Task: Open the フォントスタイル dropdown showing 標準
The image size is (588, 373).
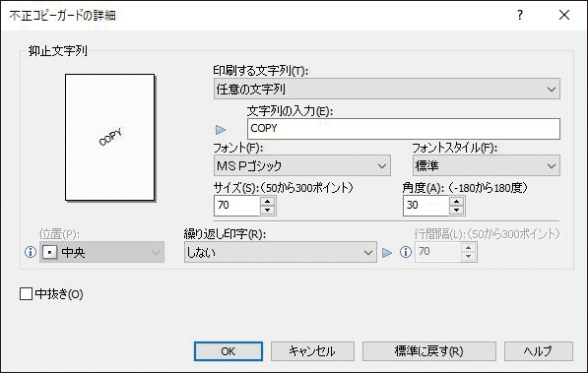Action: (x=486, y=165)
